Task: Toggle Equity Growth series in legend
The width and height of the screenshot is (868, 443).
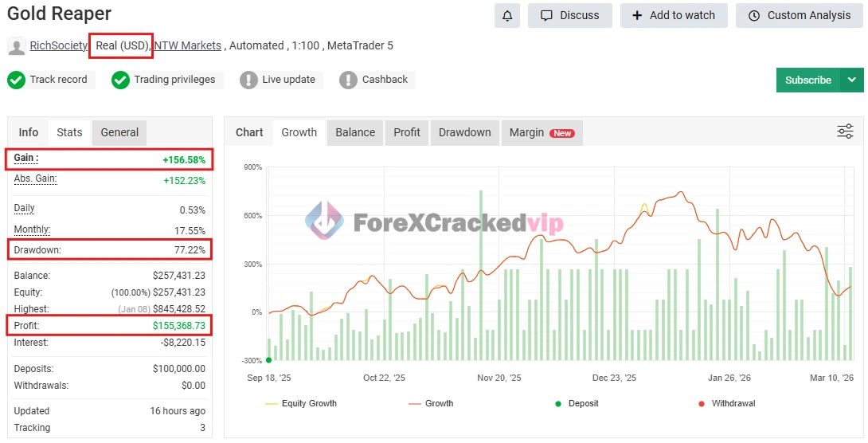Action: click(x=301, y=404)
